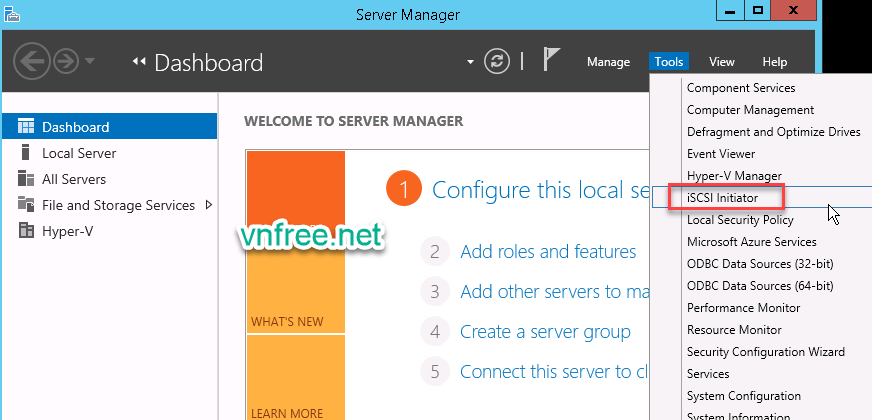The height and width of the screenshot is (420, 872).
Task: Launch Event Viewer from Tools menu
Action: 721,154
